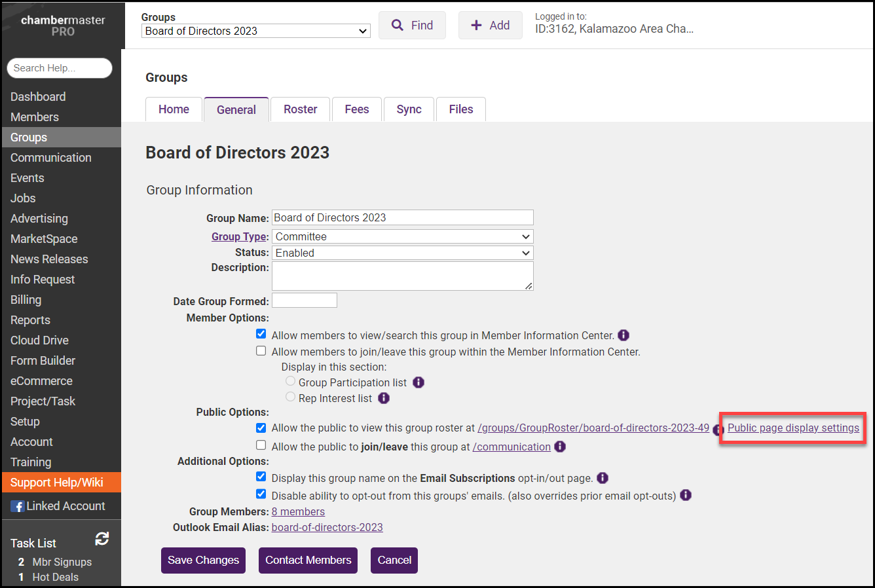Screen dimensions: 875x588
Task: Switch to the Roster tab
Action: point(300,109)
